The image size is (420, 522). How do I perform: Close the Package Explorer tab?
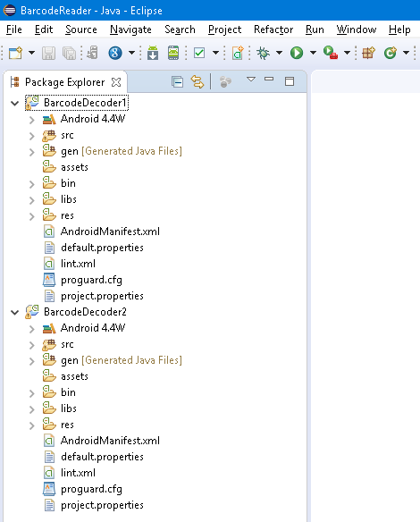pos(116,82)
